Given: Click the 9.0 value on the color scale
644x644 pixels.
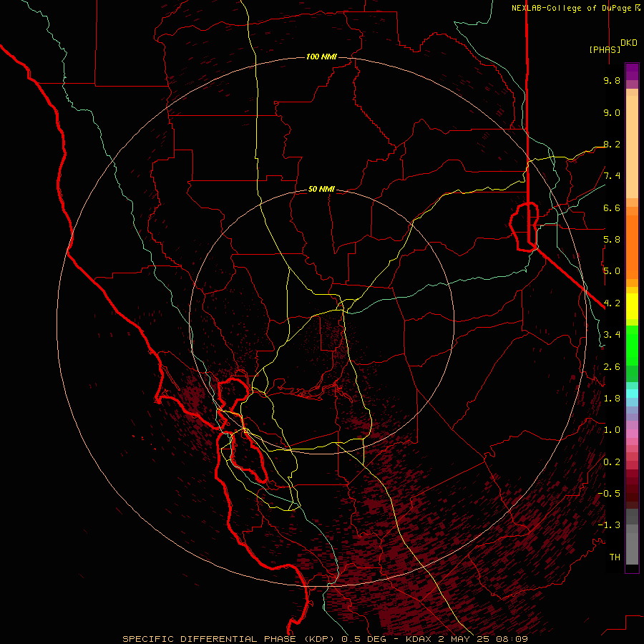Looking at the screenshot, I should [612, 112].
